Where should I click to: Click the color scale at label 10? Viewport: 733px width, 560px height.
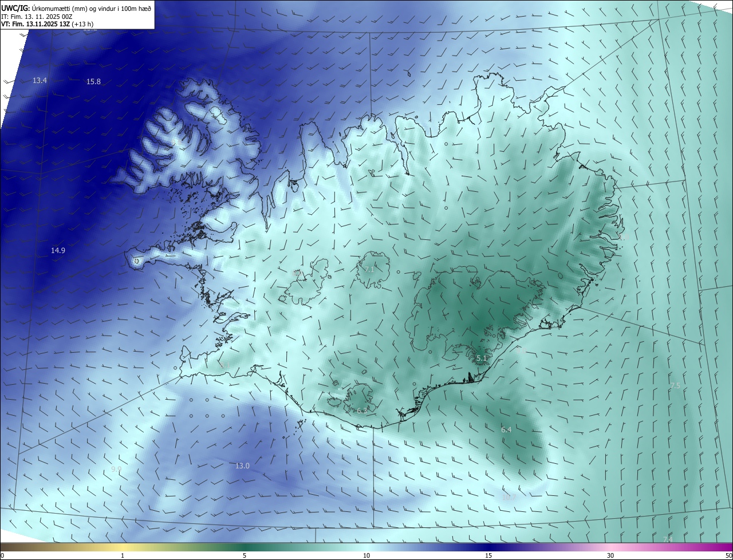tap(366, 556)
